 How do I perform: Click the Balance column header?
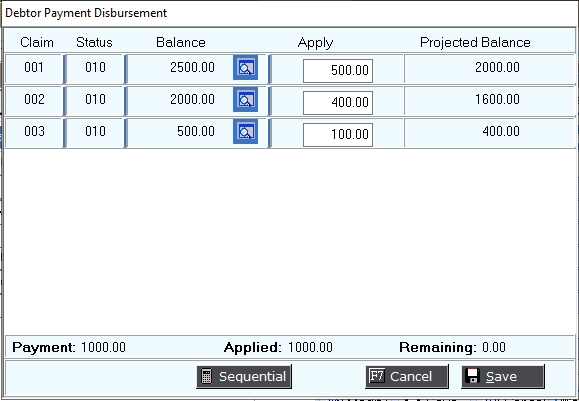(x=181, y=42)
